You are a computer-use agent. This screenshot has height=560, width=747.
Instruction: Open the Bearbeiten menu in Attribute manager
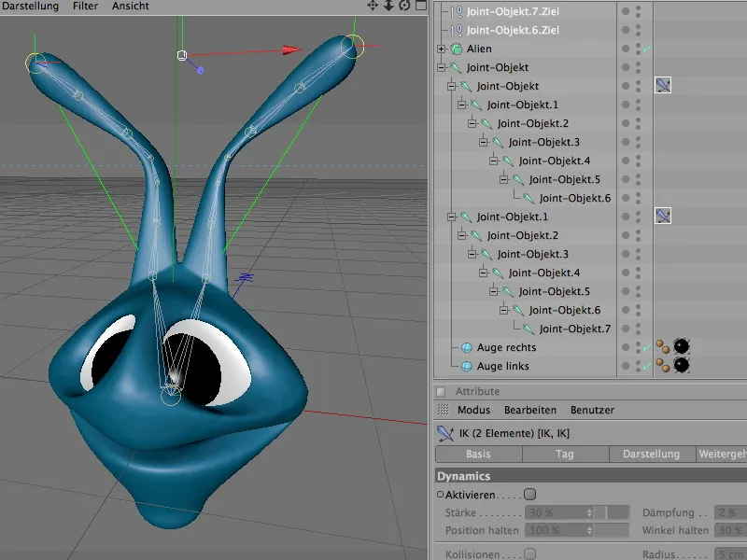(x=530, y=410)
